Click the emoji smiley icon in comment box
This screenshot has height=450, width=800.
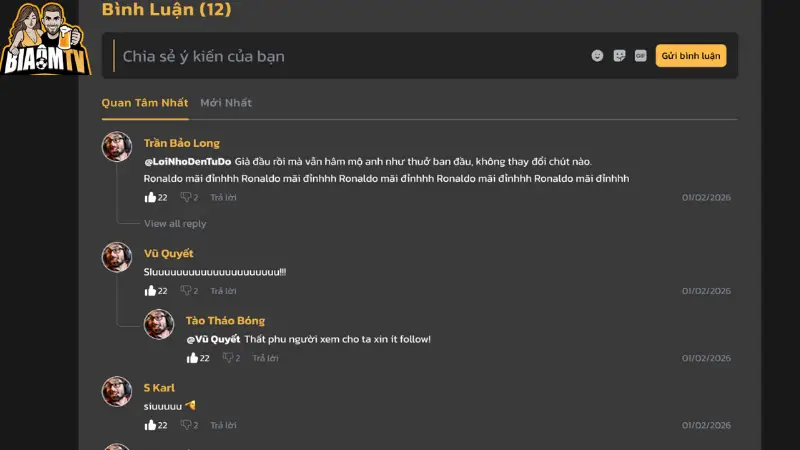(598, 56)
